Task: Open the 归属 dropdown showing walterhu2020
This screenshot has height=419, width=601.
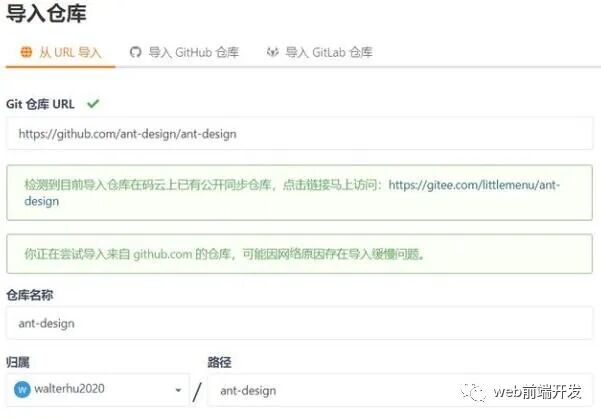Action: pyautogui.click(x=98, y=389)
